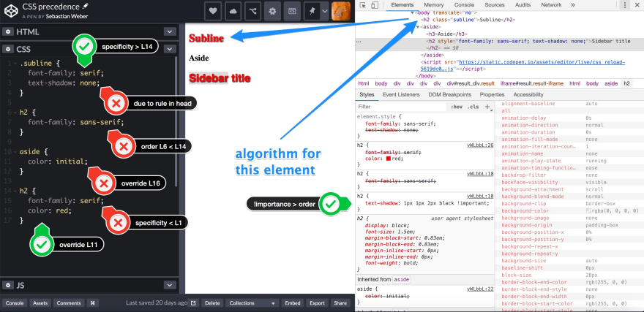This screenshot has width=644, height=312.
Task: Open source link yWLbbL:10
Action: 480,196
